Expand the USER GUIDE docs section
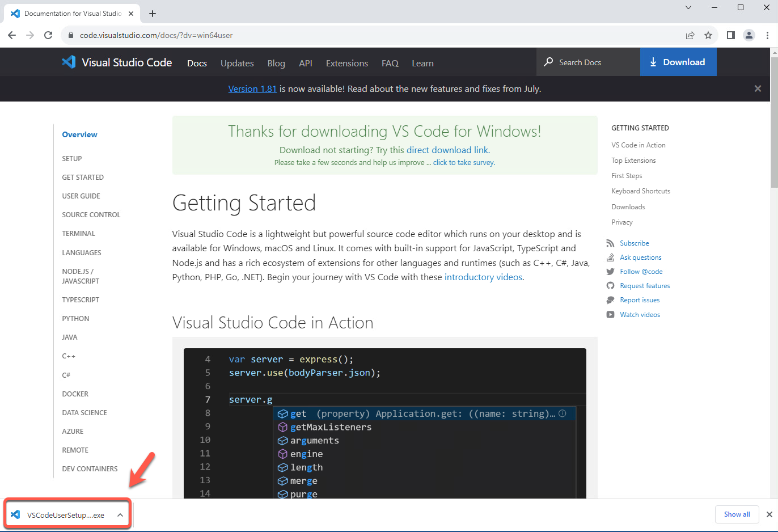 [81, 196]
